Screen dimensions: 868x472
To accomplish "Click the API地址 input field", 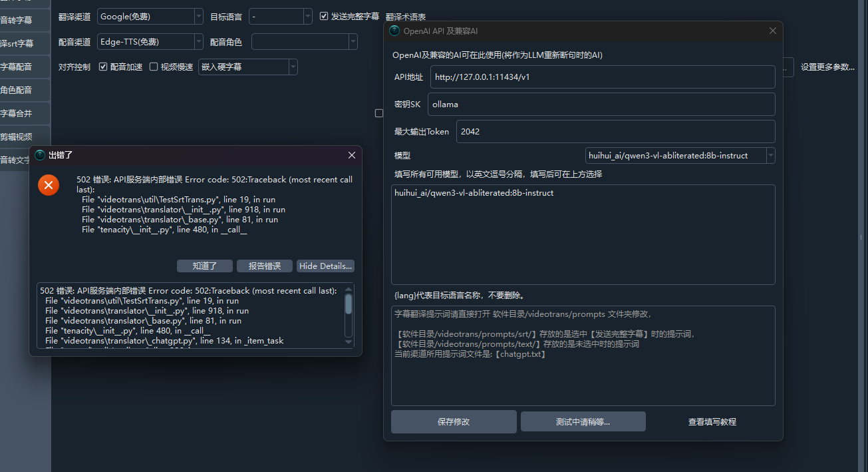I will tap(602, 77).
